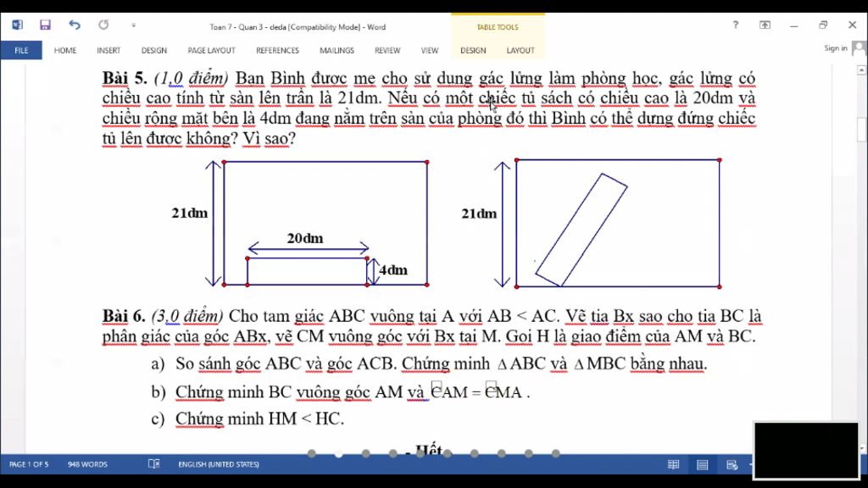
Task: Click the "20dm" label in the left diagram
Action: pos(305,238)
